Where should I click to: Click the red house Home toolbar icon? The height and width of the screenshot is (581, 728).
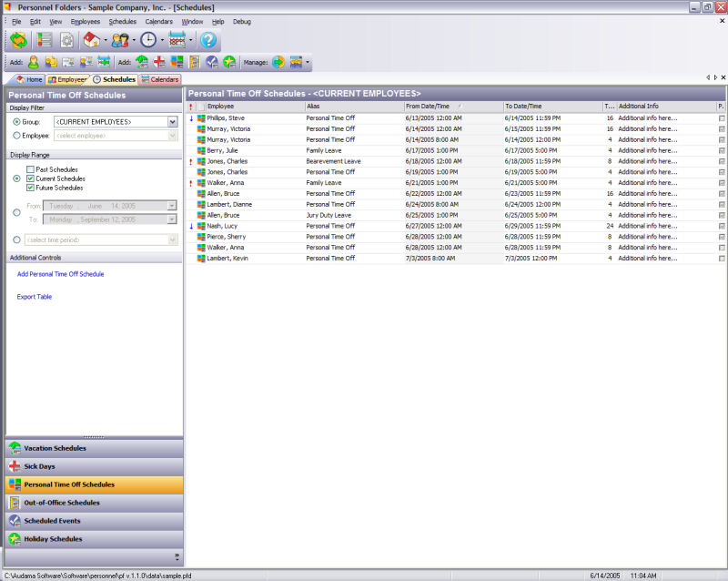point(91,40)
